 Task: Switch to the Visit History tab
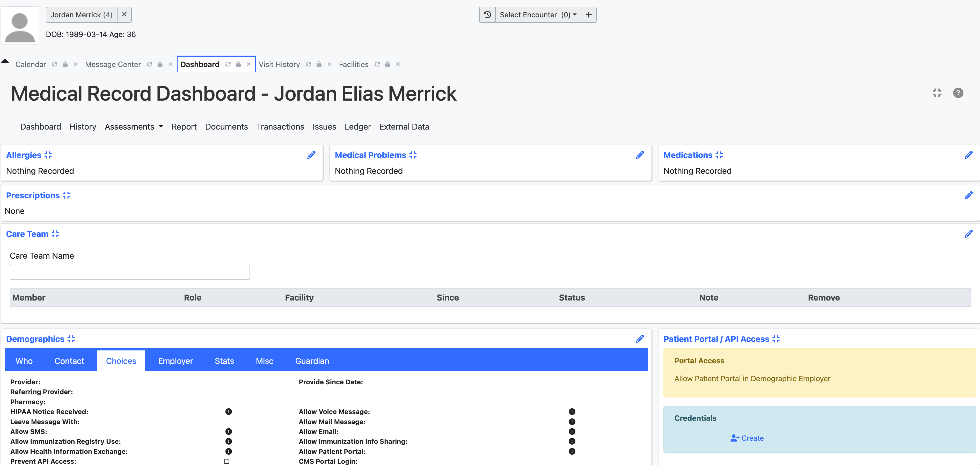pyautogui.click(x=280, y=64)
